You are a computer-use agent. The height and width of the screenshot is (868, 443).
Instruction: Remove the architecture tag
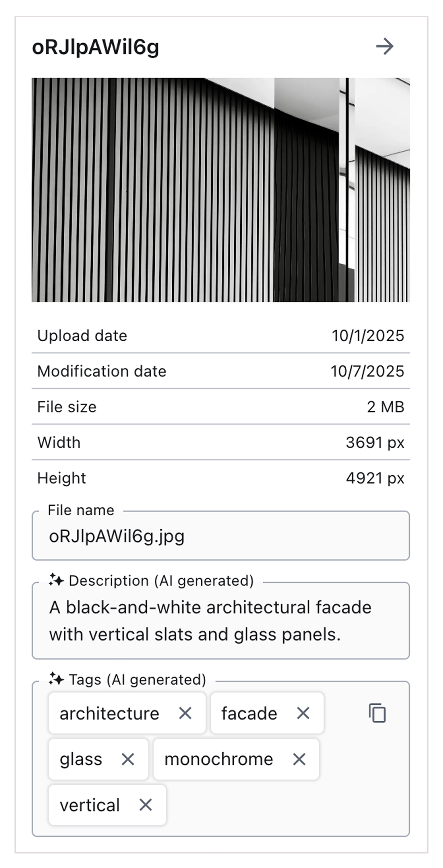186,713
